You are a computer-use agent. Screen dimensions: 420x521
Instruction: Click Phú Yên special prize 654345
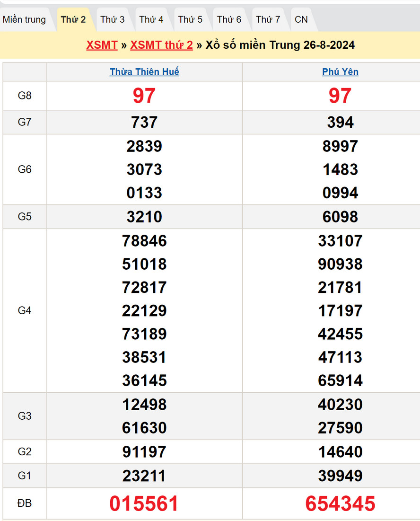340,503
